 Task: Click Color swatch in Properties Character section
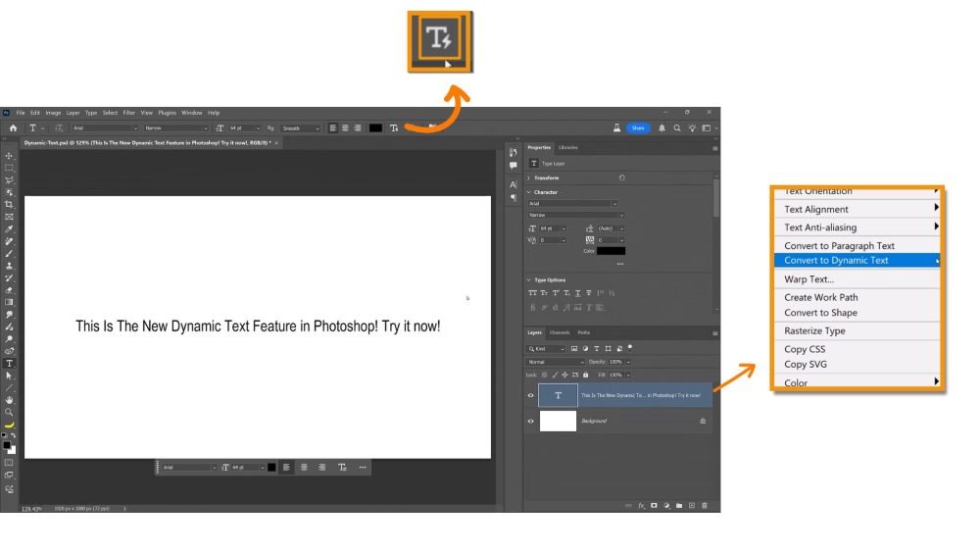coord(611,251)
